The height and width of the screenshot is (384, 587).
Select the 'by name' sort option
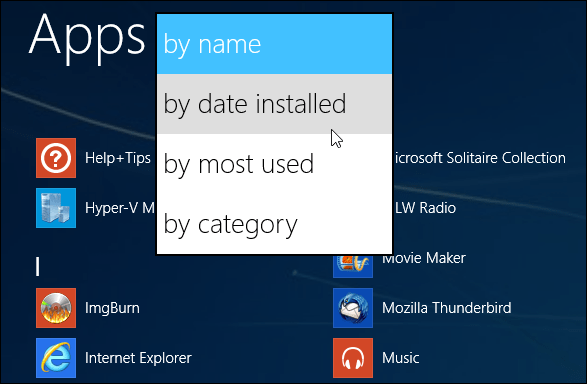point(274,44)
